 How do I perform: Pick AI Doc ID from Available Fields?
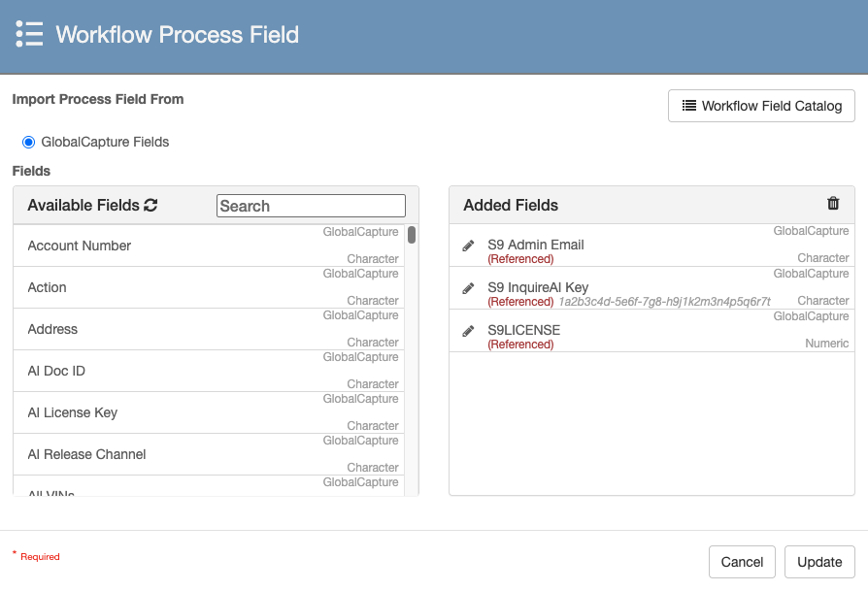(x=56, y=372)
